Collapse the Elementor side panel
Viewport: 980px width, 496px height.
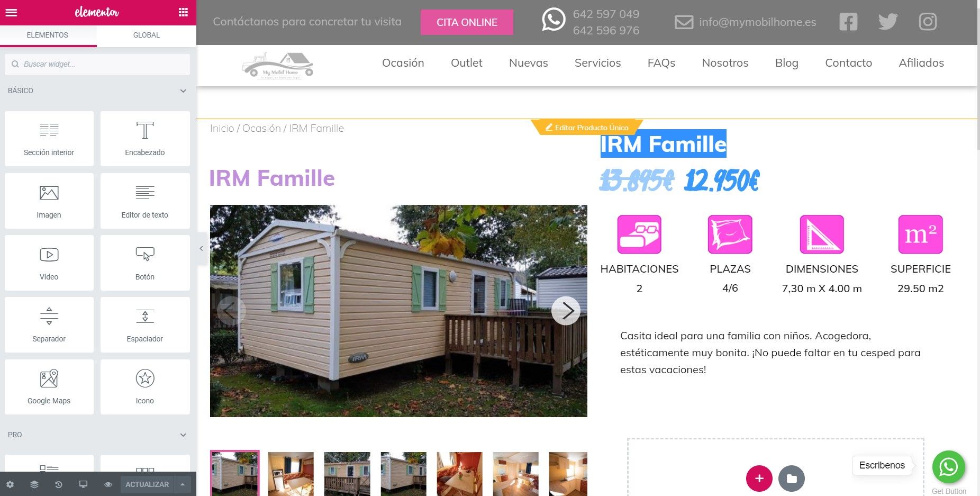(x=201, y=248)
